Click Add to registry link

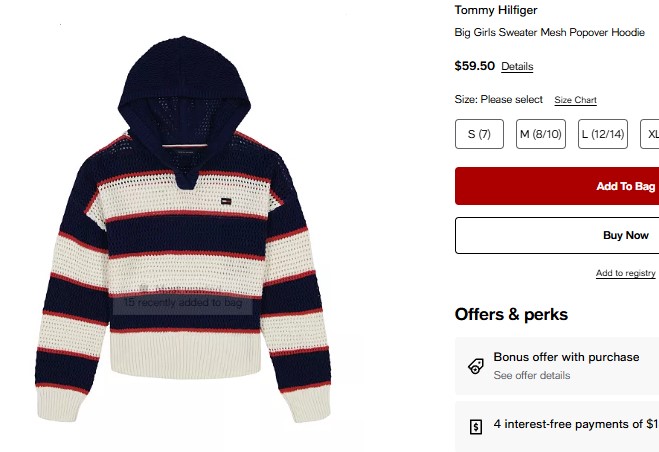pyautogui.click(x=625, y=273)
